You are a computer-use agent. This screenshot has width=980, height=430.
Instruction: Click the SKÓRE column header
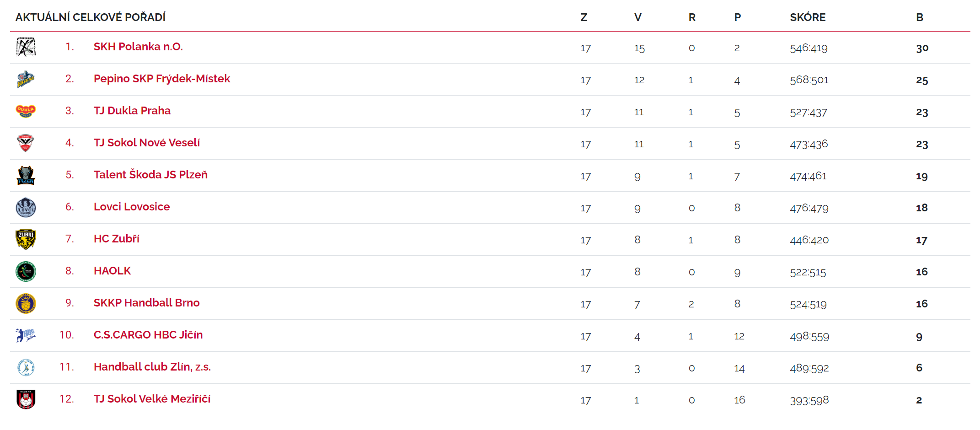point(808,17)
